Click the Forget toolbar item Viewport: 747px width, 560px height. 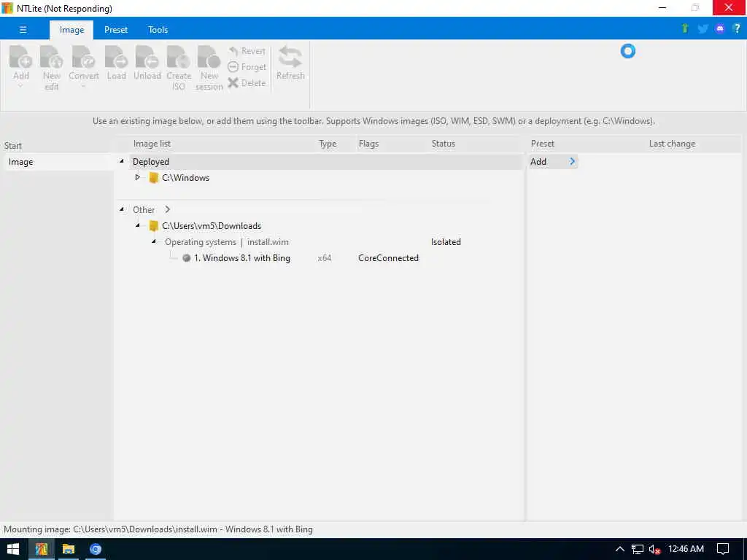tap(247, 67)
